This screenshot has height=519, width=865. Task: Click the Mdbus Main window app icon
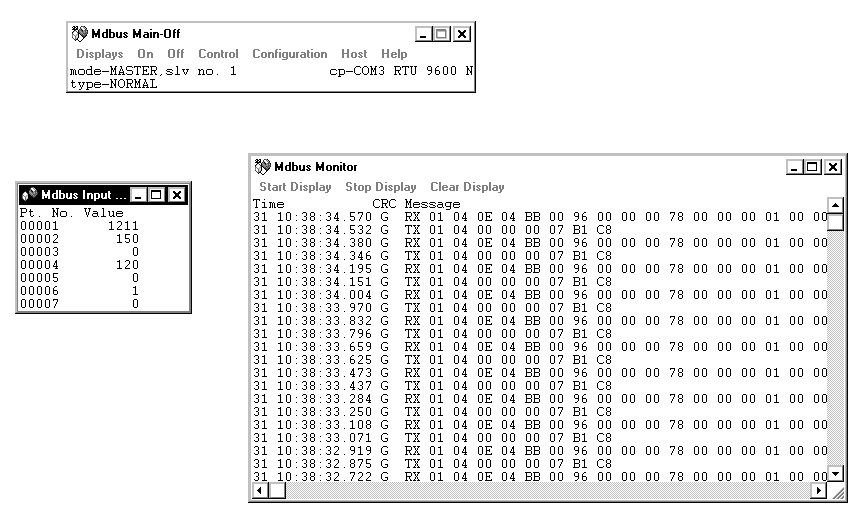coord(79,34)
